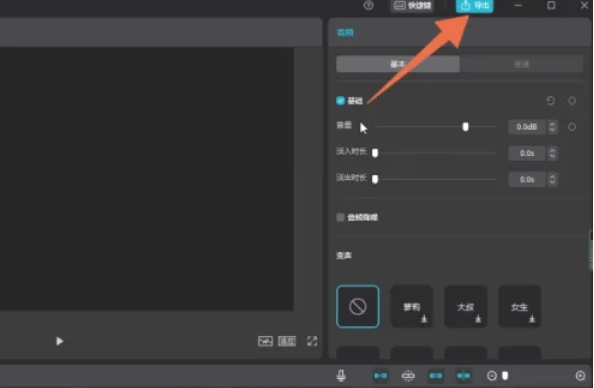Click the timeline zoom slider handle
Screen dimensions: 594x388
coord(505,375)
